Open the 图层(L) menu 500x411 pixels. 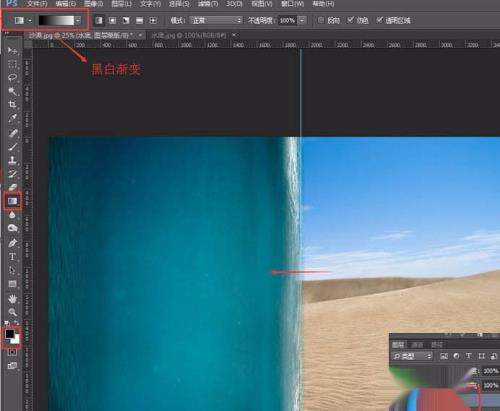pos(121,4)
